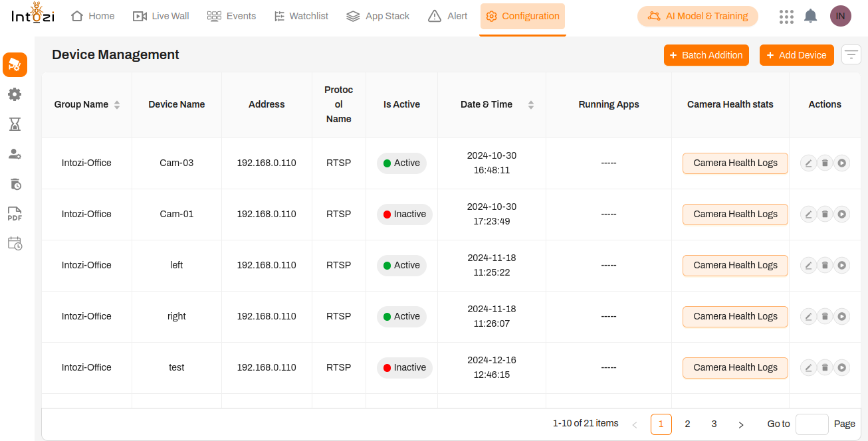Click the Add Device button
This screenshot has width=868, height=441.
coord(796,55)
